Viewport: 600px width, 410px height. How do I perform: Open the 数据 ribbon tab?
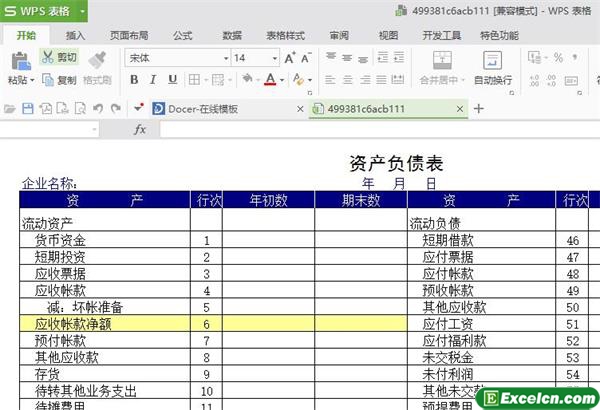[232, 36]
